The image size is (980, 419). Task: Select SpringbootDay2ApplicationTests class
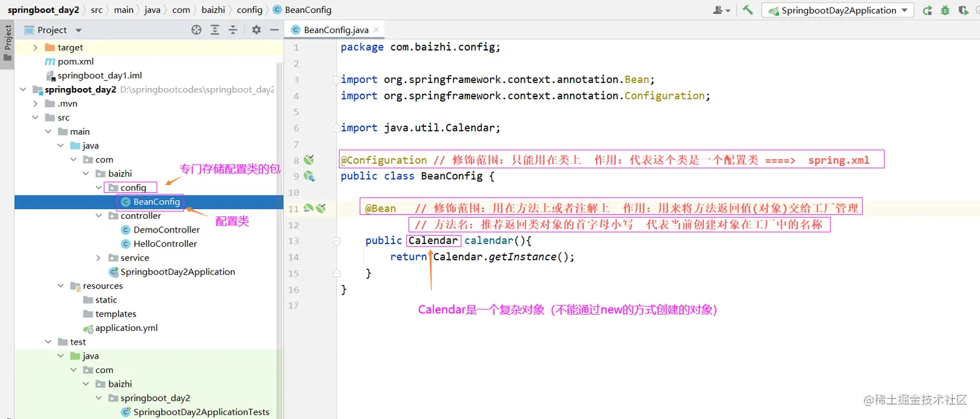(x=201, y=412)
